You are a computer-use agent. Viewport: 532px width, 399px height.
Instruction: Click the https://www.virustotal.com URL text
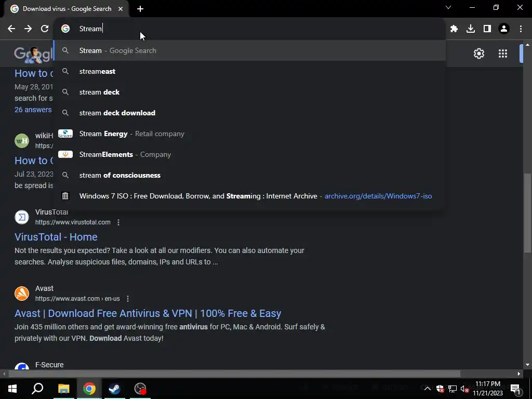(73, 222)
